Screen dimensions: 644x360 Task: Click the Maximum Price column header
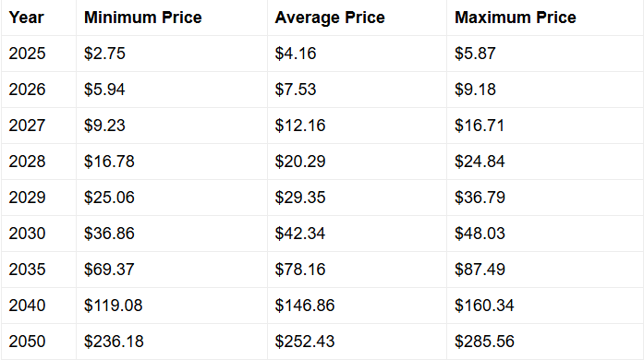pyautogui.click(x=545, y=18)
